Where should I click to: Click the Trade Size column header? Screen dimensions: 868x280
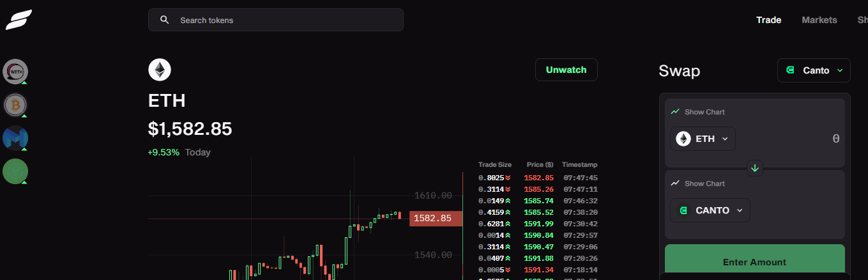point(495,165)
